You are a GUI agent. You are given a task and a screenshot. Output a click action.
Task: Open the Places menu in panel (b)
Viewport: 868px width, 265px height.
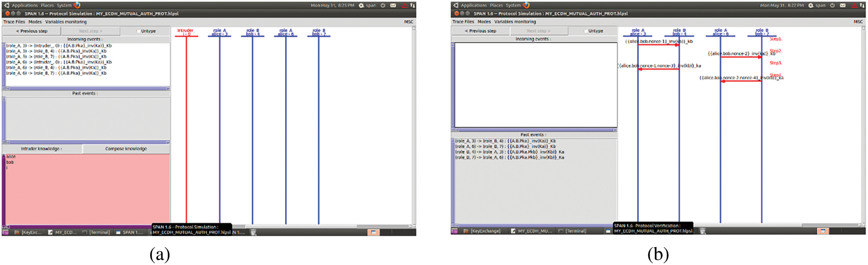point(496,5)
